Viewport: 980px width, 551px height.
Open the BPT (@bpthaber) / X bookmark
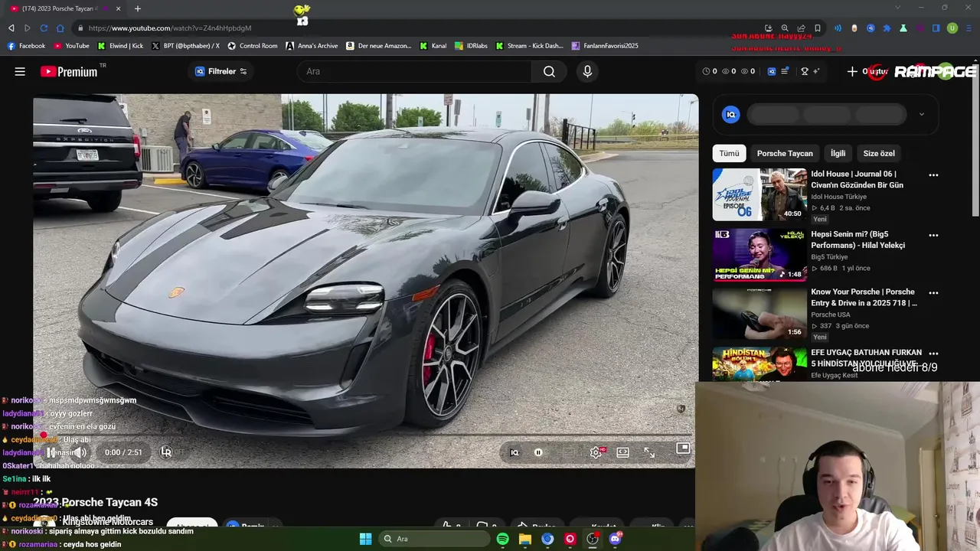[x=185, y=46]
